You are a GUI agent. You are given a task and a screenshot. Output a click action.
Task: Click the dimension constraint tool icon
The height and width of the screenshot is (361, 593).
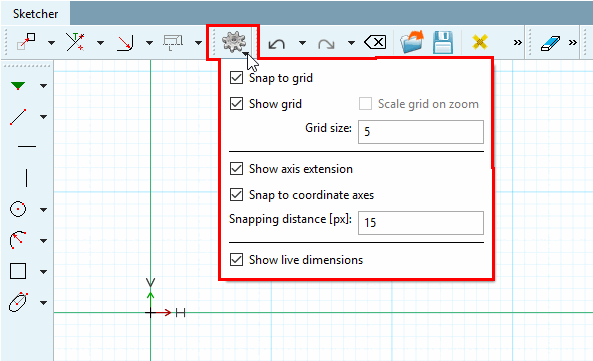pyautogui.click(x=173, y=42)
